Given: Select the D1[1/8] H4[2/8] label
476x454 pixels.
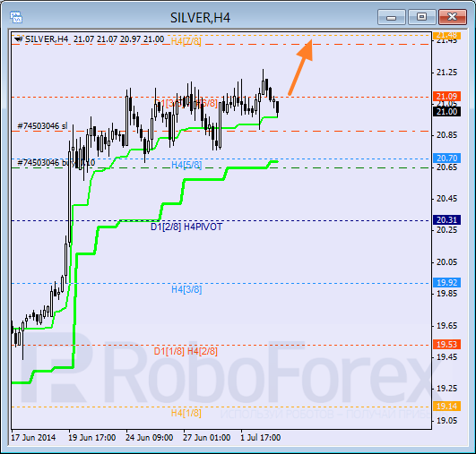Looking at the screenshot, I should [186, 351].
